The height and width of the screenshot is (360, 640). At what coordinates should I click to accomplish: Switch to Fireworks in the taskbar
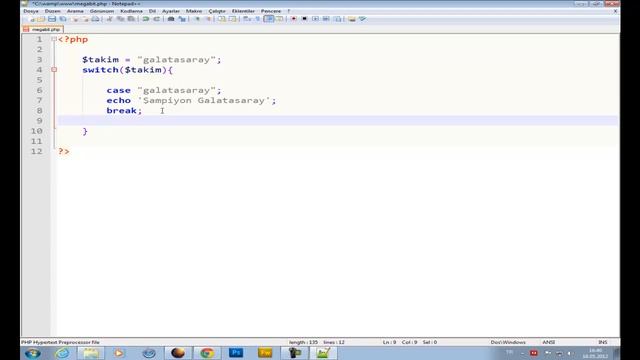pyautogui.click(x=265, y=353)
